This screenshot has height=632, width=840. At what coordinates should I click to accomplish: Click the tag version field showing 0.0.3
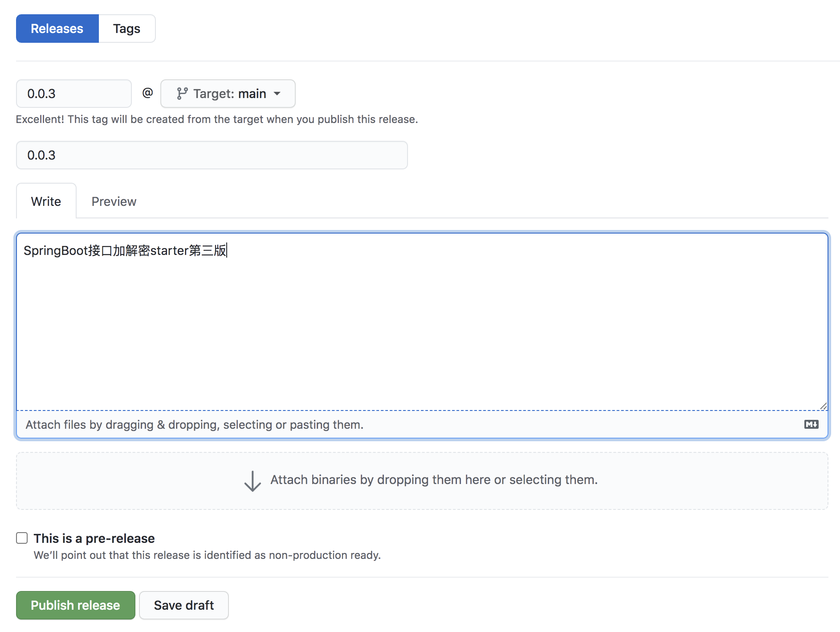[x=73, y=94]
